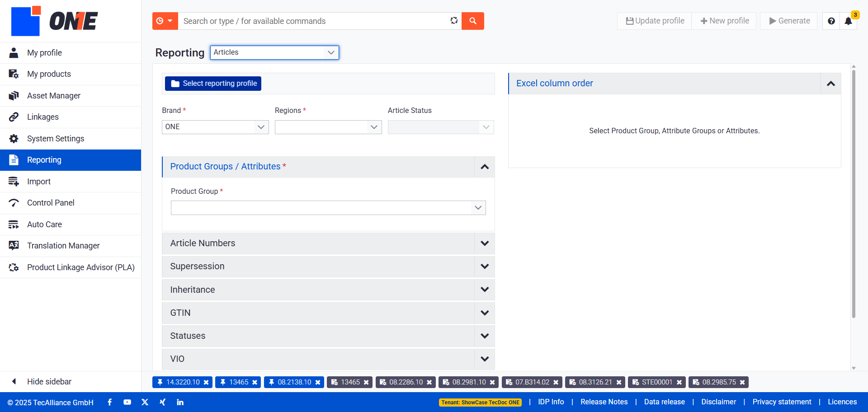The width and height of the screenshot is (868, 412).
Task: Click the refresh icon in search bar
Action: [454, 21]
